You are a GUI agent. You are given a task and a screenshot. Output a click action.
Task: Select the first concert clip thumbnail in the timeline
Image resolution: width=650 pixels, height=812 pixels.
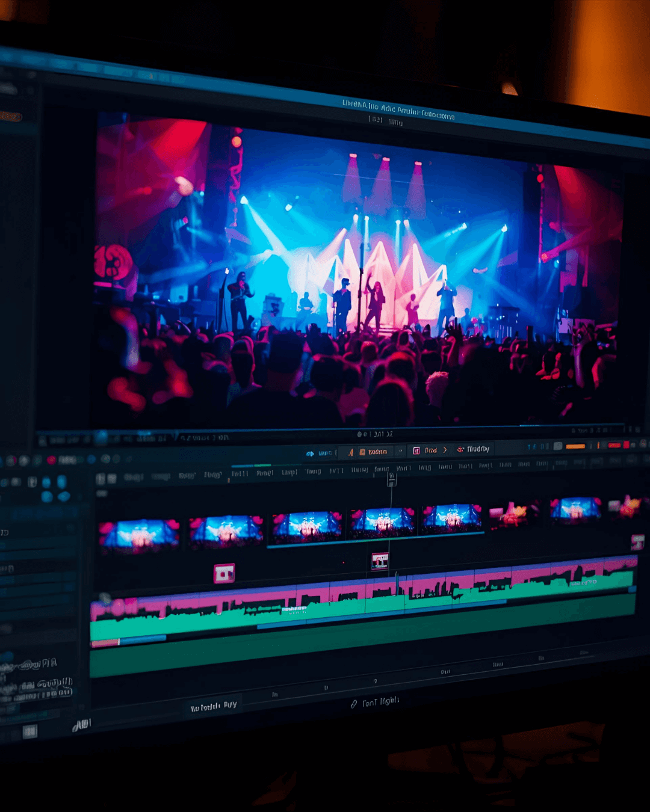click(x=139, y=535)
